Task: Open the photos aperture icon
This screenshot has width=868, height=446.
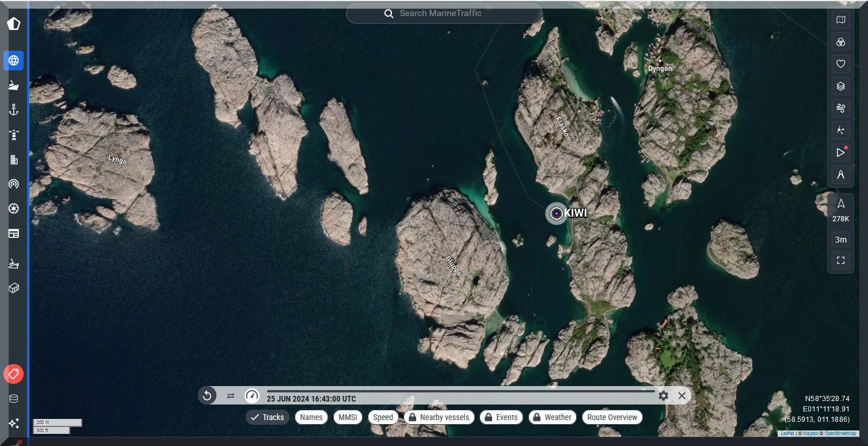Action: click(x=14, y=209)
